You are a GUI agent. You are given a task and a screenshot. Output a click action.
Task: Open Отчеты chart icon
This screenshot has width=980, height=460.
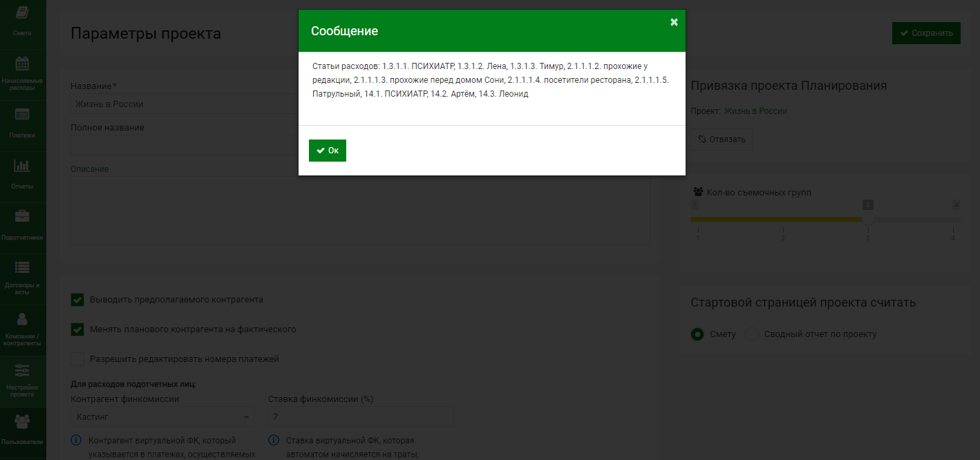(22, 166)
